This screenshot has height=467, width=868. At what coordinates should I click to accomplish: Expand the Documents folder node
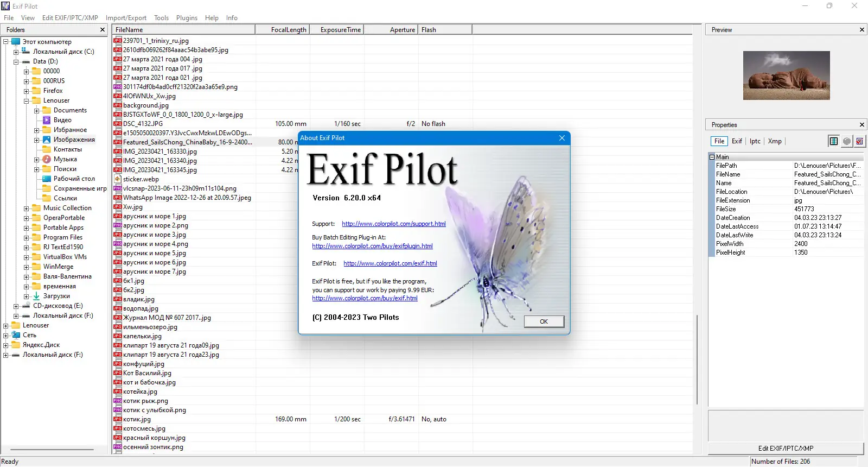pyautogui.click(x=36, y=110)
